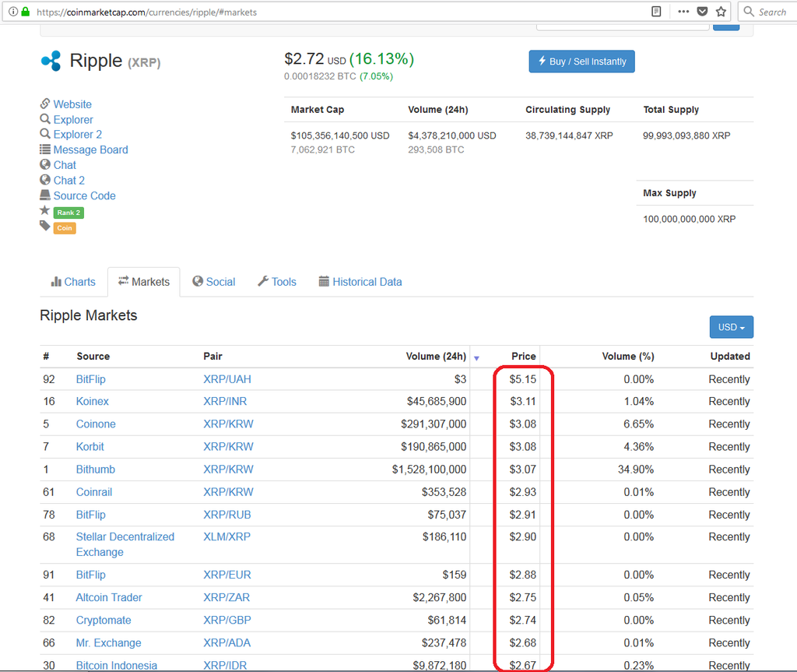Click the magnifier icon beside Explorer 2
Screen dimensions: 797x672
[44, 134]
